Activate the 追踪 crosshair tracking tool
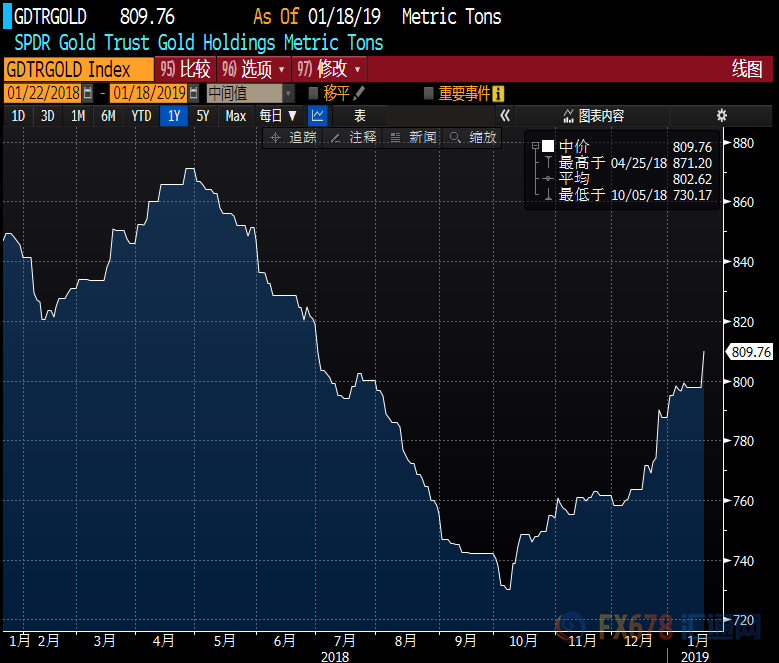 [x=293, y=138]
